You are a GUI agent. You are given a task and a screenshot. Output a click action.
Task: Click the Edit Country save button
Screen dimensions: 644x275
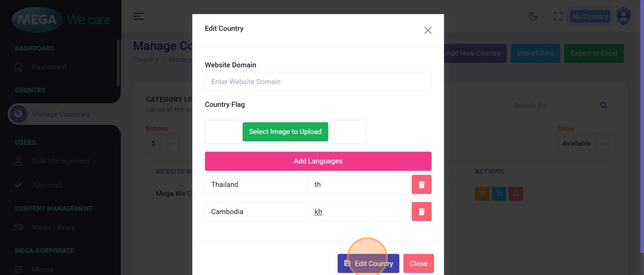368,264
